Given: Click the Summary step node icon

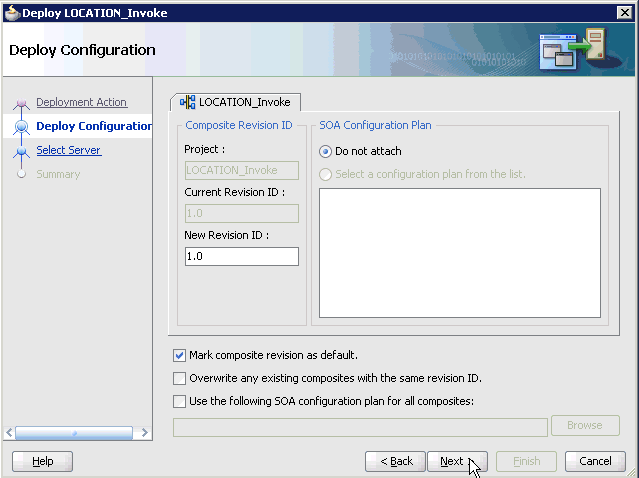Looking at the screenshot, I should click(21, 174).
